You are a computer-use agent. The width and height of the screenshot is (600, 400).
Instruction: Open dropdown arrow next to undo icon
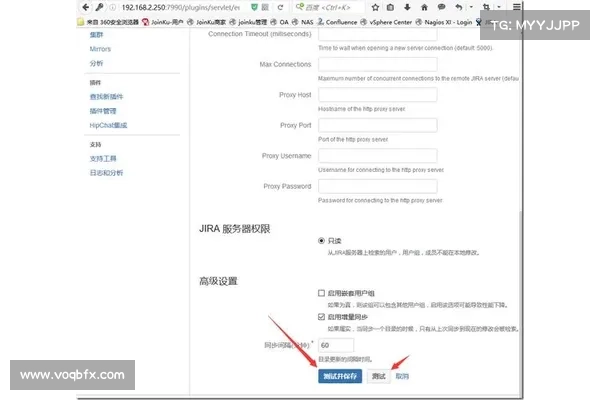471,7
